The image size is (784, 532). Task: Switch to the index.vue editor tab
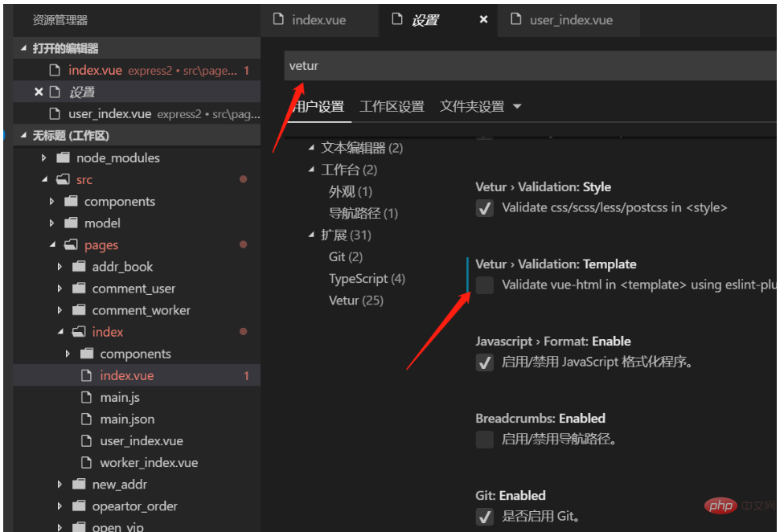pyautogui.click(x=319, y=20)
